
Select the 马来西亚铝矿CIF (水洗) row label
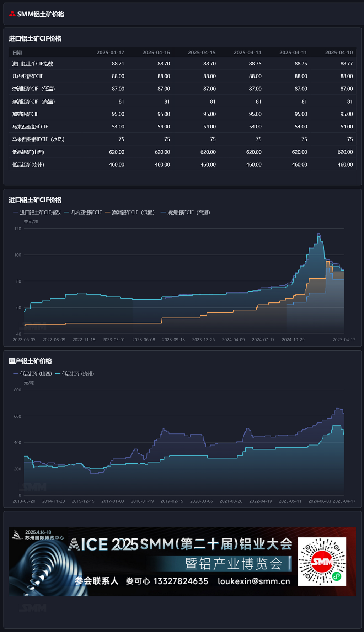(x=38, y=139)
